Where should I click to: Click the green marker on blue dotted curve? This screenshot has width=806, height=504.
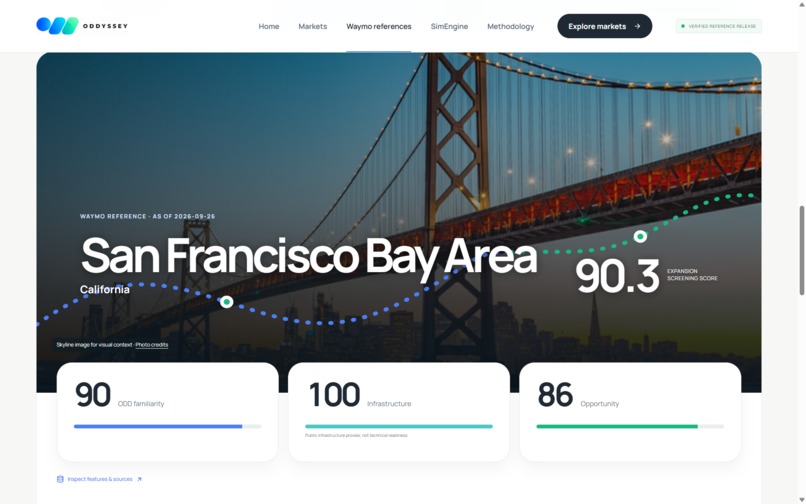click(x=227, y=302)
